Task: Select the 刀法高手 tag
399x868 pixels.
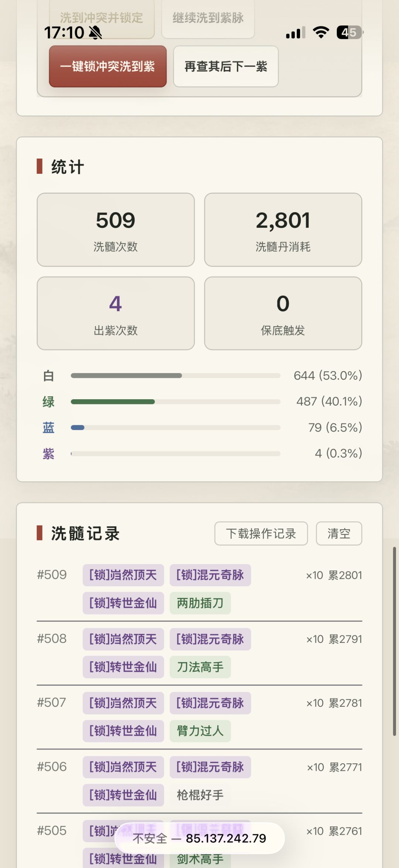Action: 200,667
